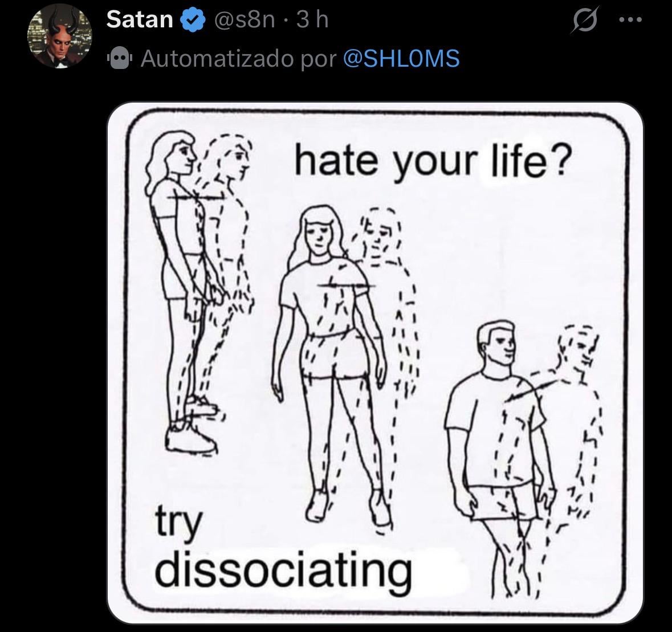The height and width of the screenshot is (632, 672).
Task: Click the robot automated-account icon
Action: 120,59
